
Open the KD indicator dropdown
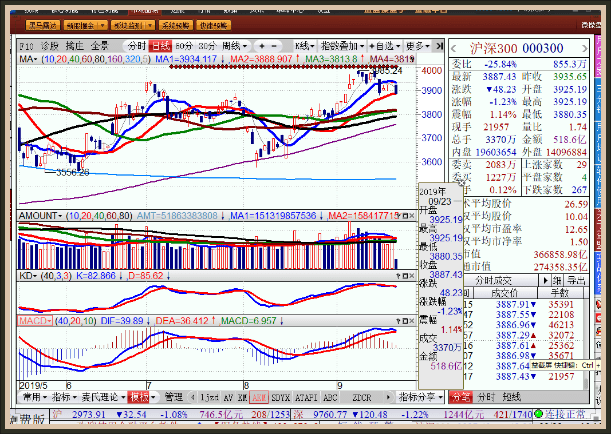28,276
